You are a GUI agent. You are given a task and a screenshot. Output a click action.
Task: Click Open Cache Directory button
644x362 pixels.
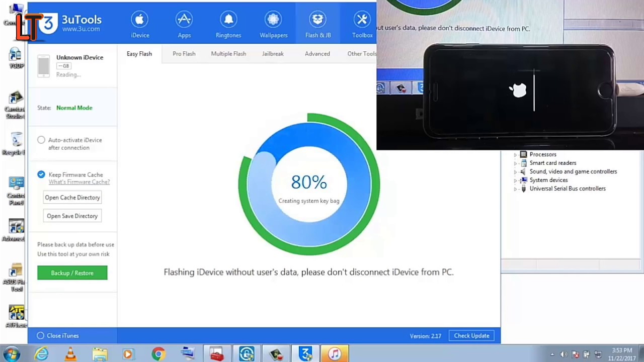coord(72,198)
